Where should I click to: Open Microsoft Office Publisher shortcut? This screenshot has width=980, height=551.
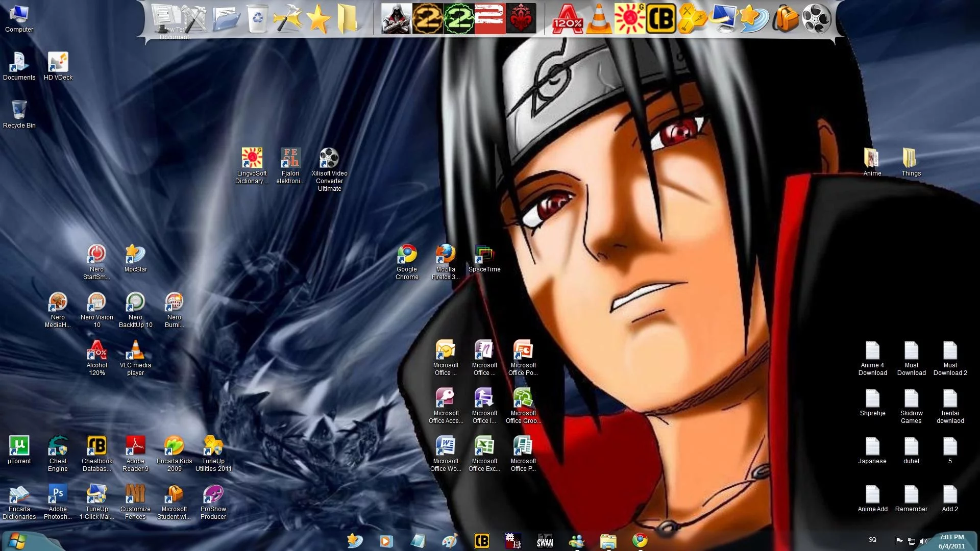point(523,454)
